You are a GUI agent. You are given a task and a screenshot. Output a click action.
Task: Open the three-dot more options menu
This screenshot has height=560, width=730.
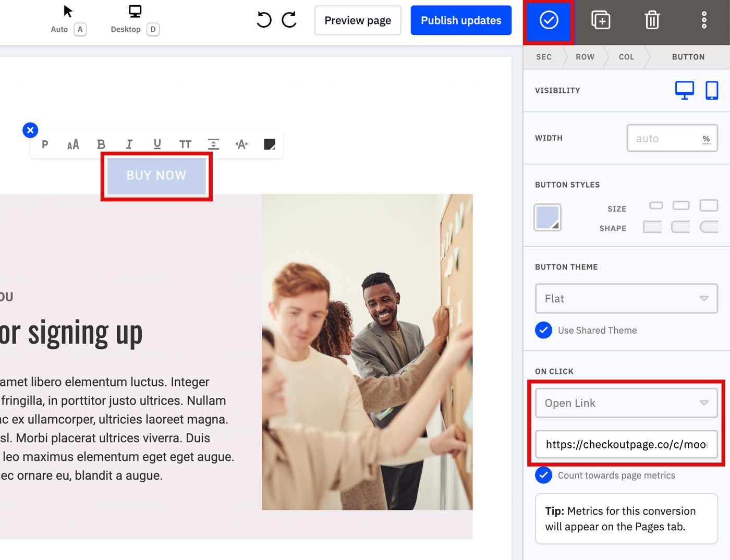tap(704, 20)
